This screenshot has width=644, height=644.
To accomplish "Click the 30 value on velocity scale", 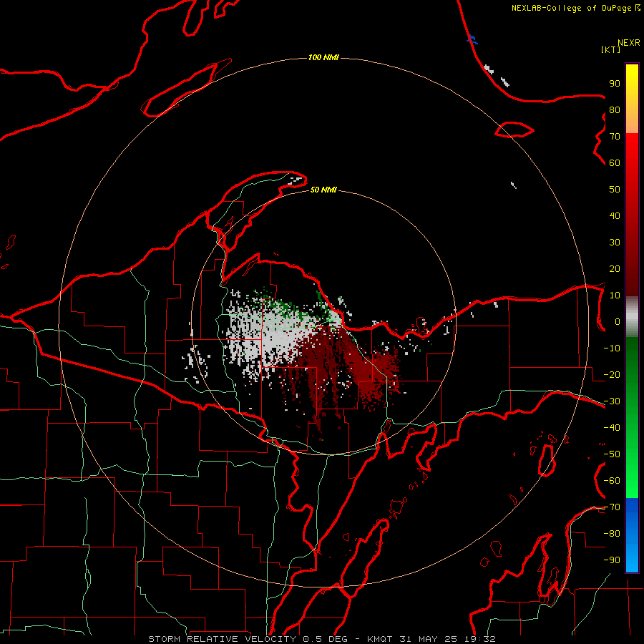I will (615, 243).
